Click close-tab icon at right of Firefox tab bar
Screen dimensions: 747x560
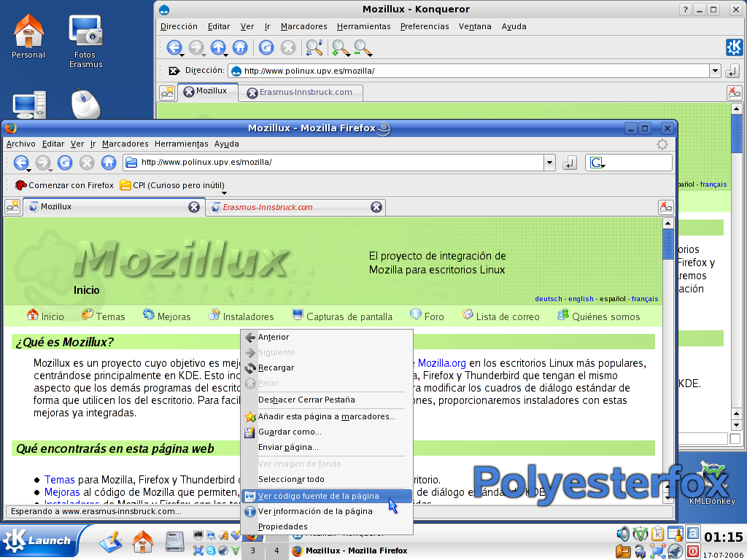(x=665, y=206)
